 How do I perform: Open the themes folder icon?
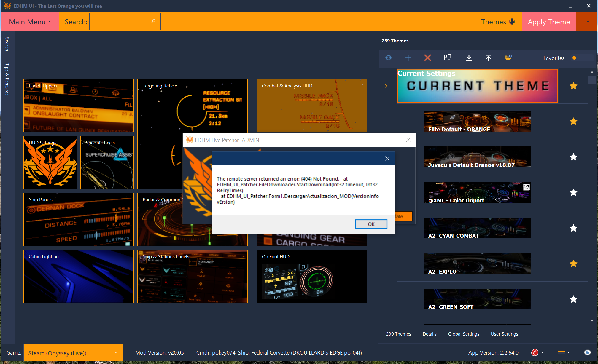(508, 58)
